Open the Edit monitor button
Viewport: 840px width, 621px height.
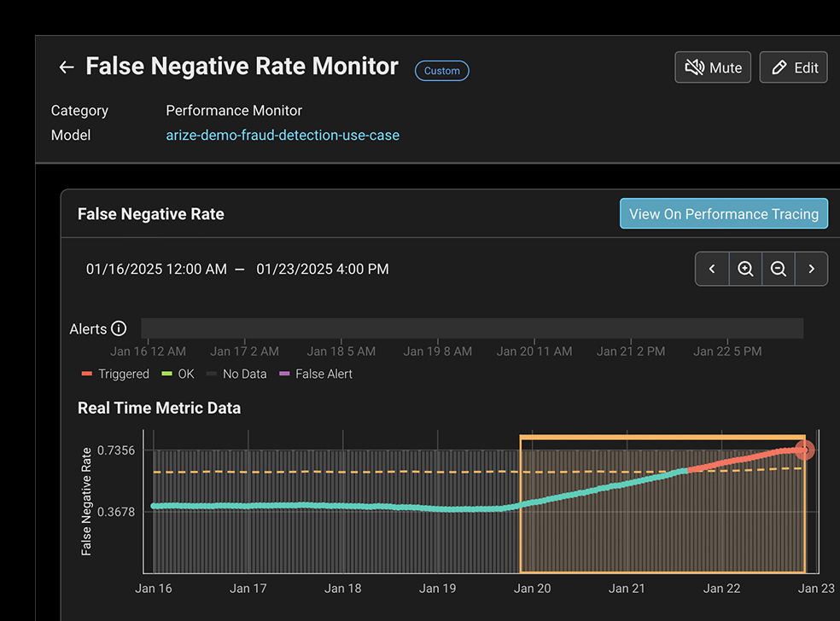(794, 67)
